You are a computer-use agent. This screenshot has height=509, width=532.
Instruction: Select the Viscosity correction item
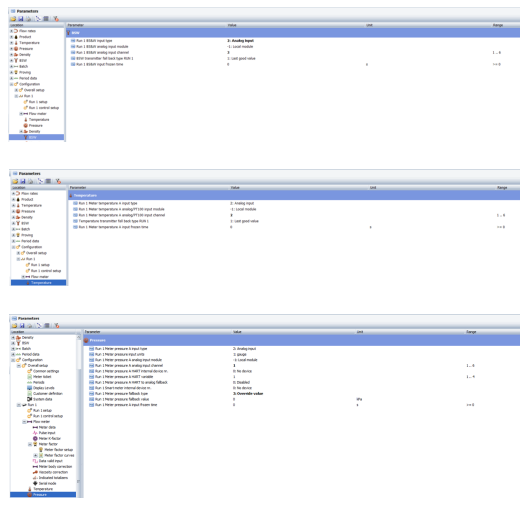53,472
